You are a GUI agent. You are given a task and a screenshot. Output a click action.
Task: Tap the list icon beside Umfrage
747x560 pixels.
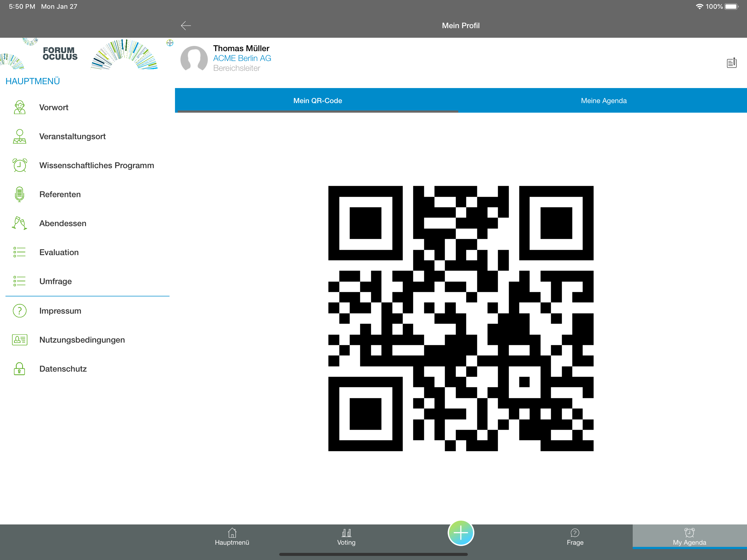pyautogui.click(x=20, y=281)
